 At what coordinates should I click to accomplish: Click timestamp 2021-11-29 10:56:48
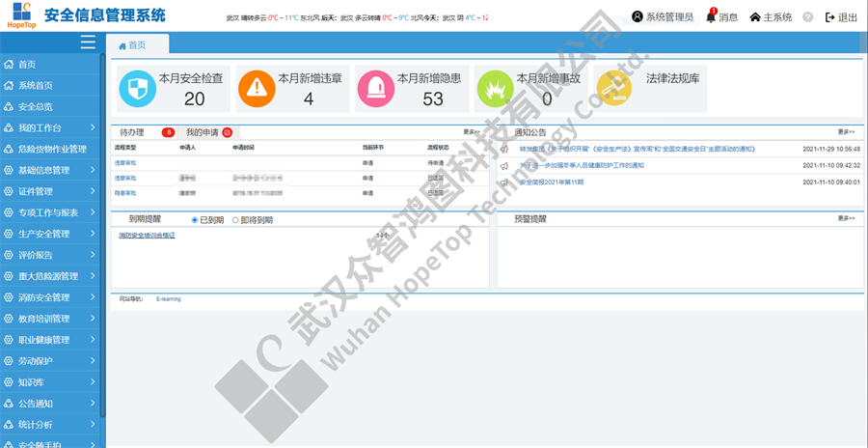pos(831,149)
